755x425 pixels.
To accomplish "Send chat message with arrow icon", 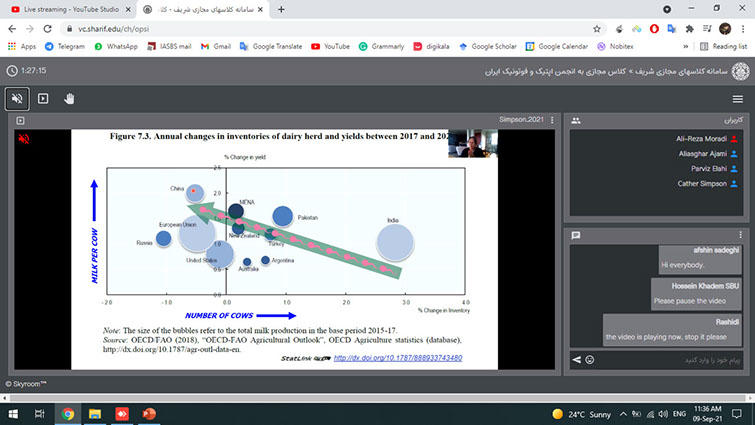I will (x=576, y=359).
